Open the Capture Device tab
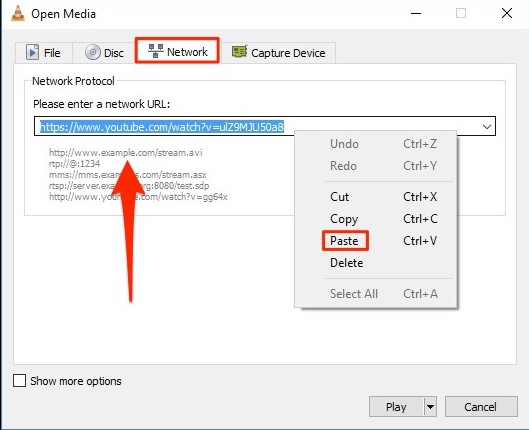 (278, 53)
